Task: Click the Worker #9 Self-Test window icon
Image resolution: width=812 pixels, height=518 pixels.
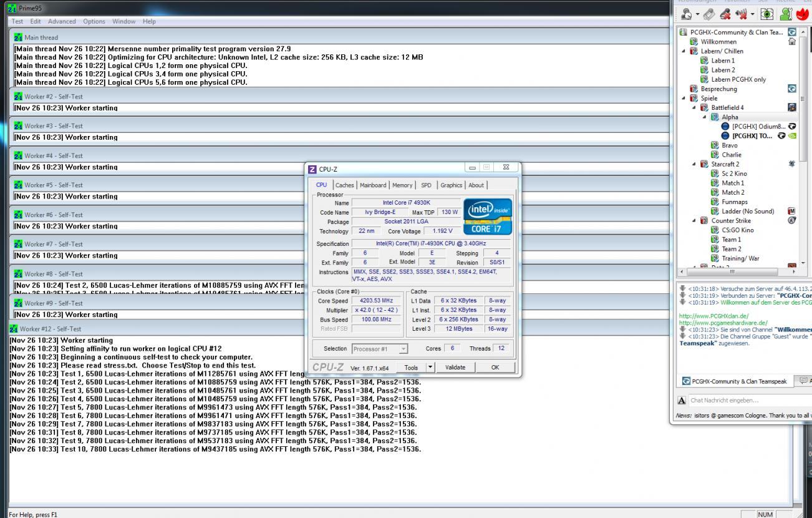Action: (18, 303)
